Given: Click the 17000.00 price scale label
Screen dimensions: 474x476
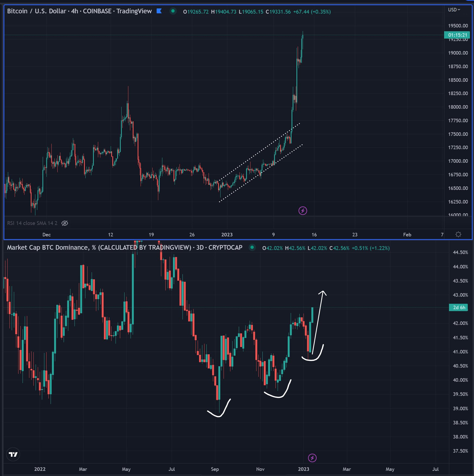Looking at the screenshot, I should point(458,161).
